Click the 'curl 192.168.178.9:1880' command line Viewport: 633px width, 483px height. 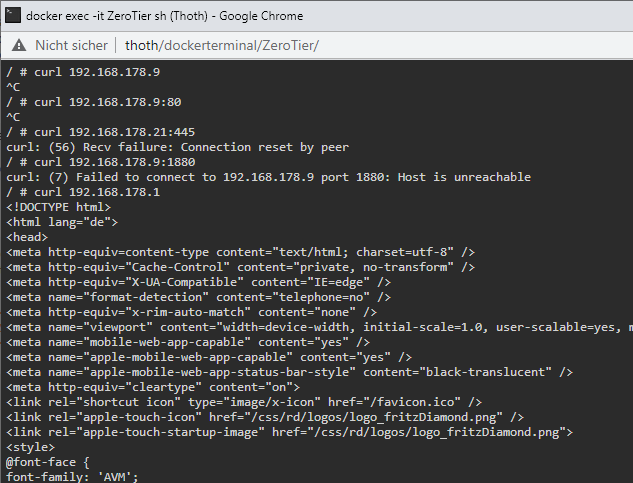point(101,162)
